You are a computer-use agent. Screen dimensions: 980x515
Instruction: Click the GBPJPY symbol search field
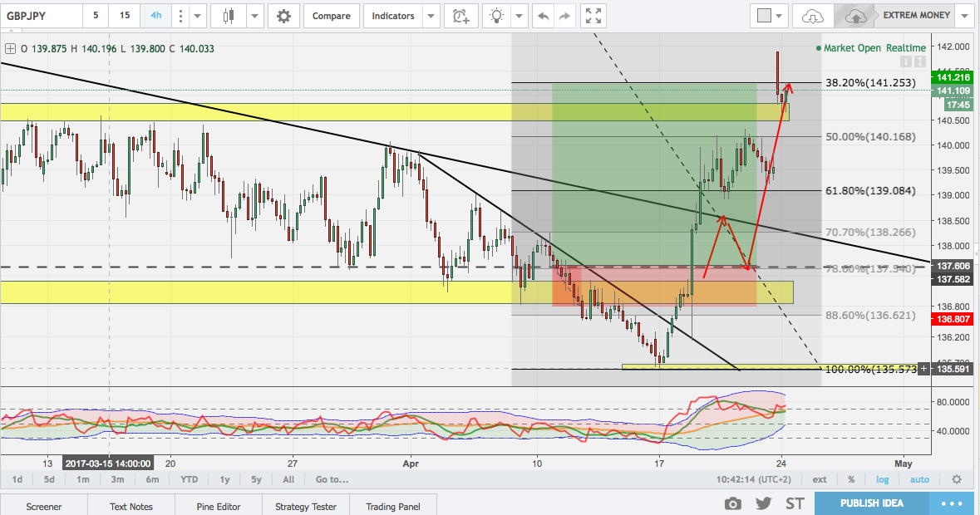point(42,16)
